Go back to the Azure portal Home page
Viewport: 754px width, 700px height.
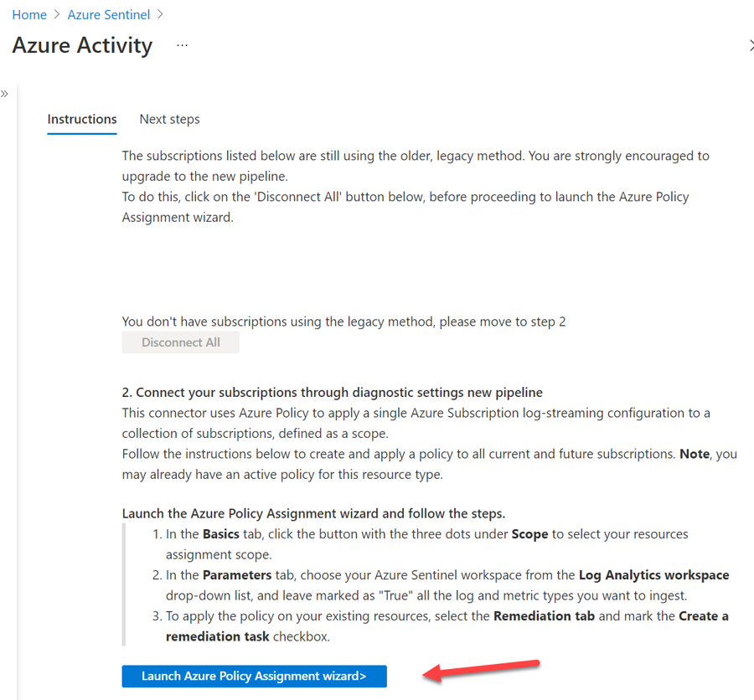coord(29,14)
